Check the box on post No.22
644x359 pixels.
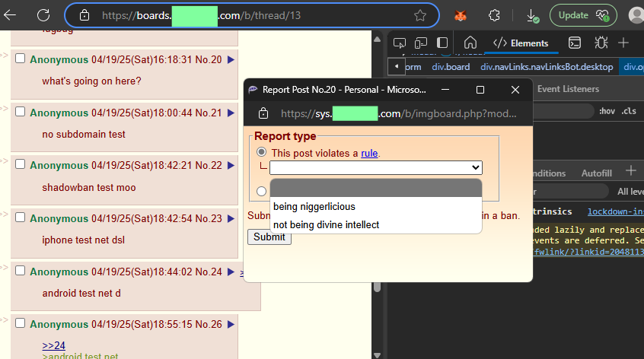tap(21, 165)
